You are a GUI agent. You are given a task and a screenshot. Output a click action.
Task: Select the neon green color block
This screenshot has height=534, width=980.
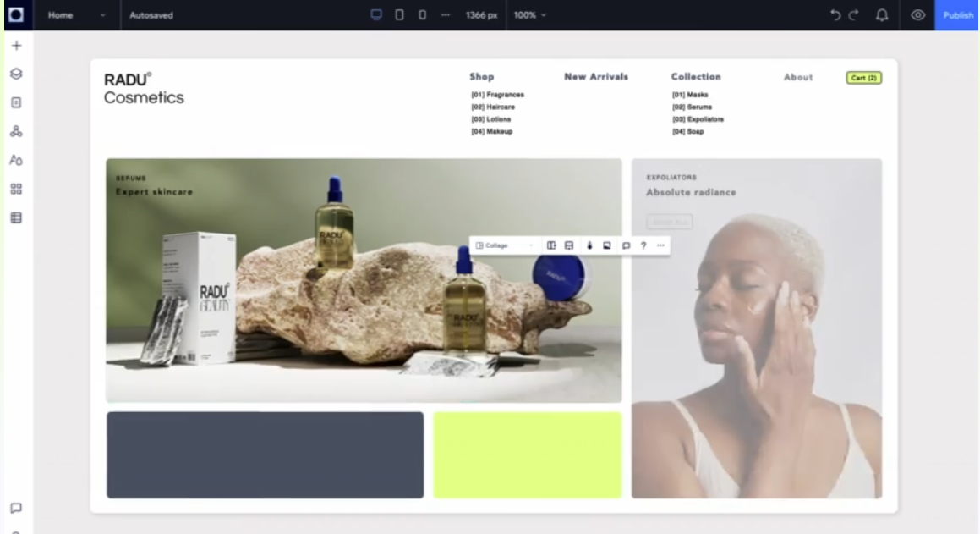point(527,454)
